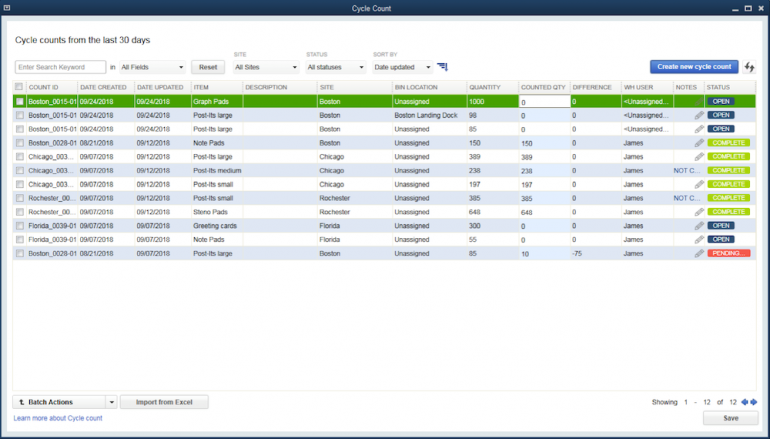The image size is (770, 439).
Task: Open Learn more about Cycle count link
Action: (x=58, y=418)
